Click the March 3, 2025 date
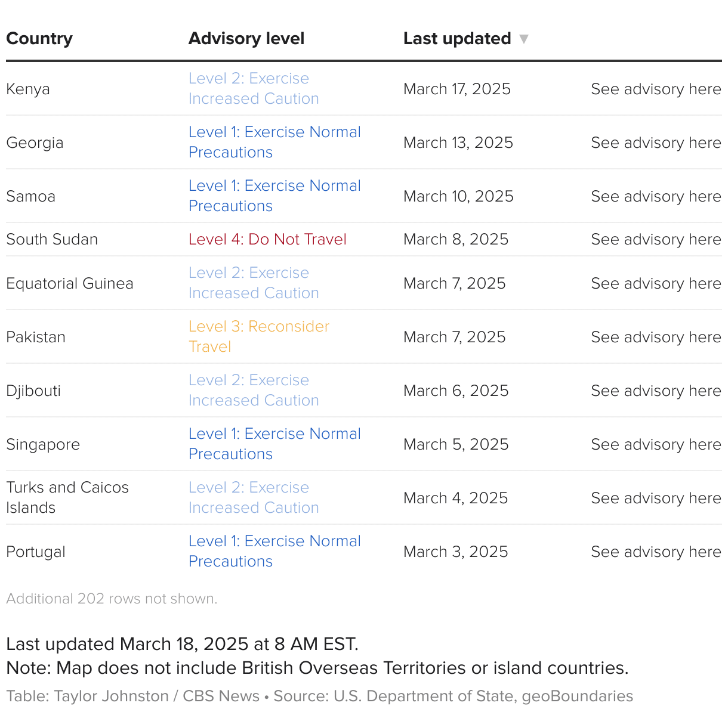This screenshot has height=712, width=728. click(x=456, y=552)
